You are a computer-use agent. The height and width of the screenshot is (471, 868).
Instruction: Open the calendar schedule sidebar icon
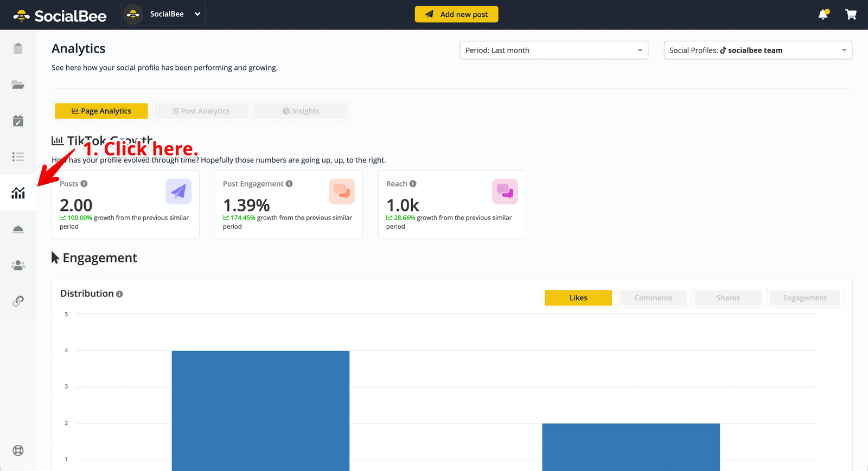pyautogui.click(x=18, y=120)
